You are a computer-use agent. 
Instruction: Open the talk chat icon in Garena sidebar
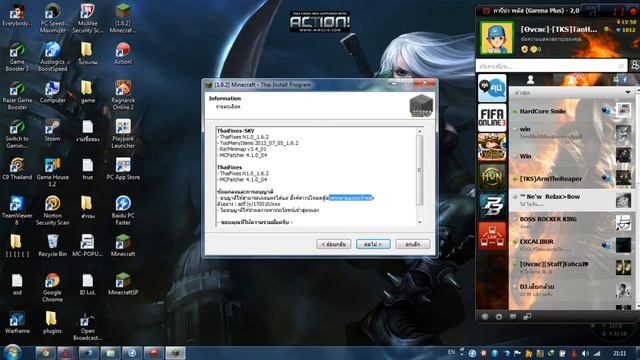[x=492, y=88]
